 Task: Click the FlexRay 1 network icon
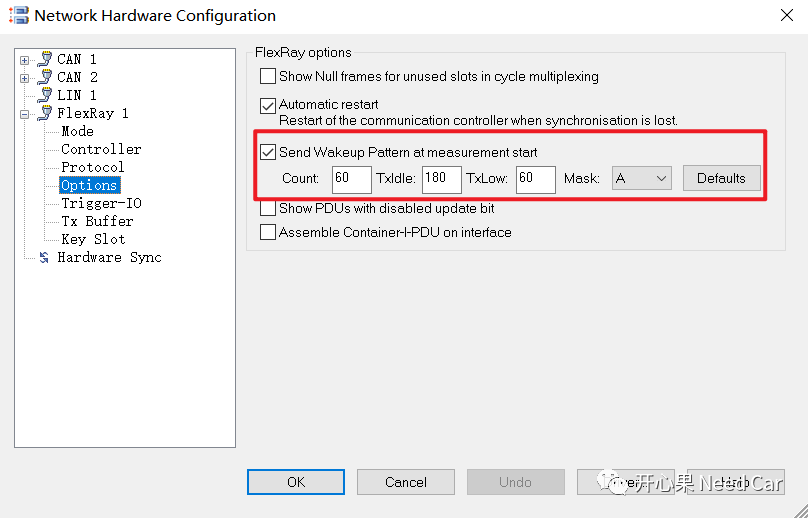tap(44, 113)
